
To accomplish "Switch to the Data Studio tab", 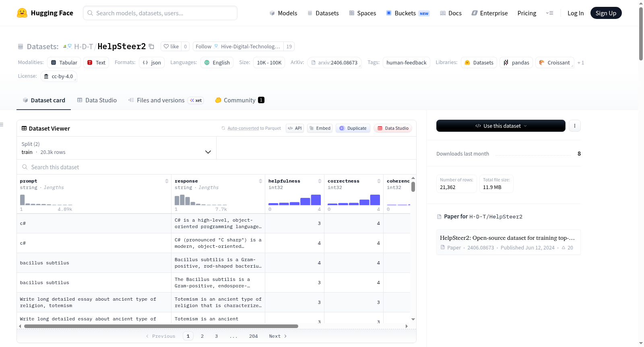I will (x=97, y=100).
